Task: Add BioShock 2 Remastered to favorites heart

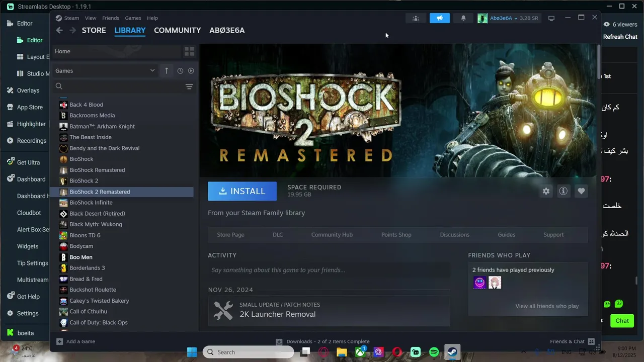Action: pyautogui.click(x=581, y=191)
